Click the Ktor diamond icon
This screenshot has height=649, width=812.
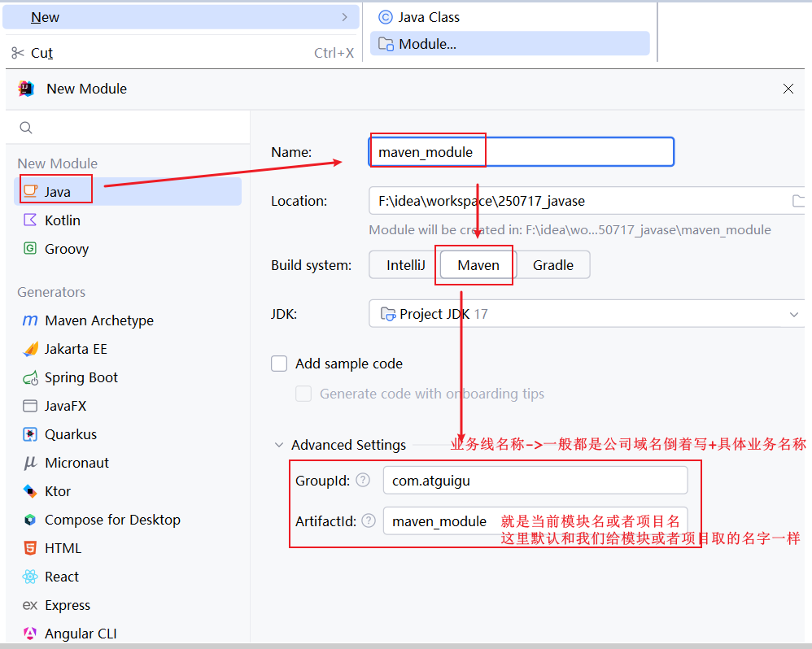coord(30,491)
